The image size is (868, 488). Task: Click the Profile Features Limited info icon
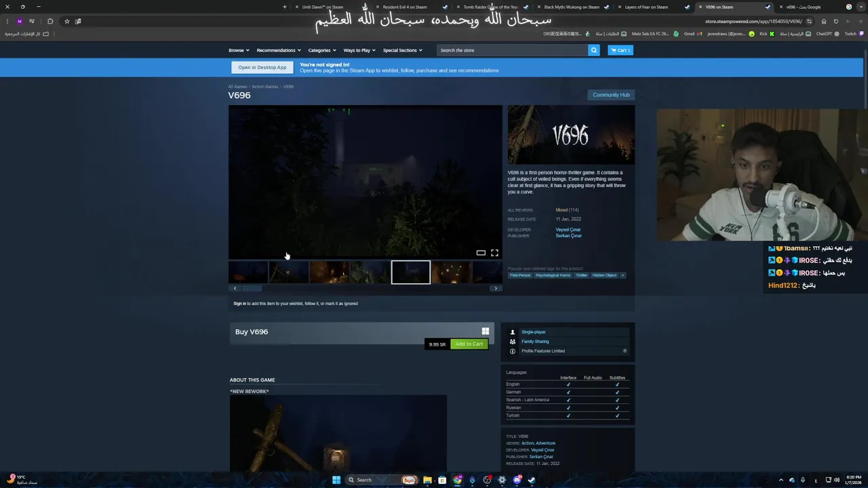[x=512, y=351]
